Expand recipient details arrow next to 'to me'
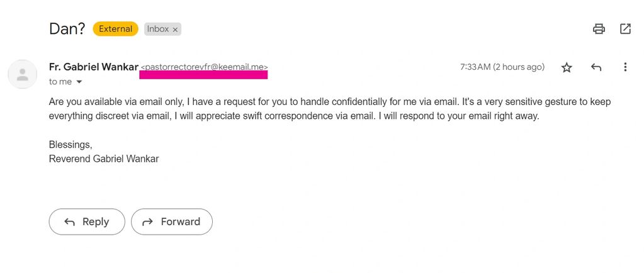The height and width of the screenshot is (273, 644). pos(79,82)
